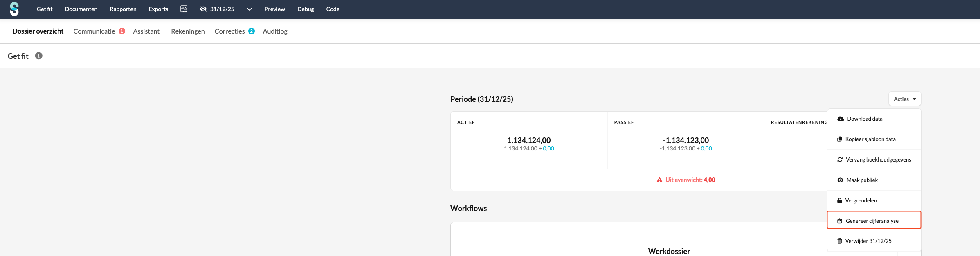Click the Verwijder 31/12/25 trash icon
The width and height of the screenshot is (980, 256).
click(840, 241)
